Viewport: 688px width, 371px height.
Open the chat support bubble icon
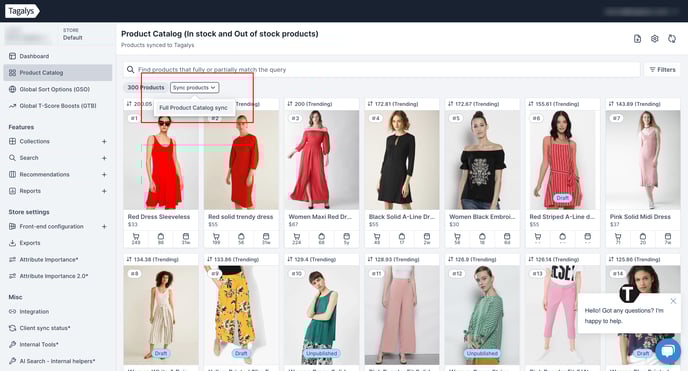click(x=668, y=351)
